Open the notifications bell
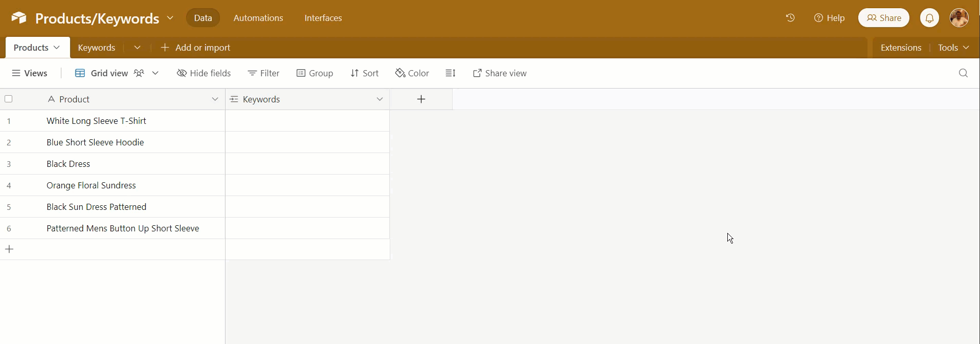 click(x=929, y=18)
